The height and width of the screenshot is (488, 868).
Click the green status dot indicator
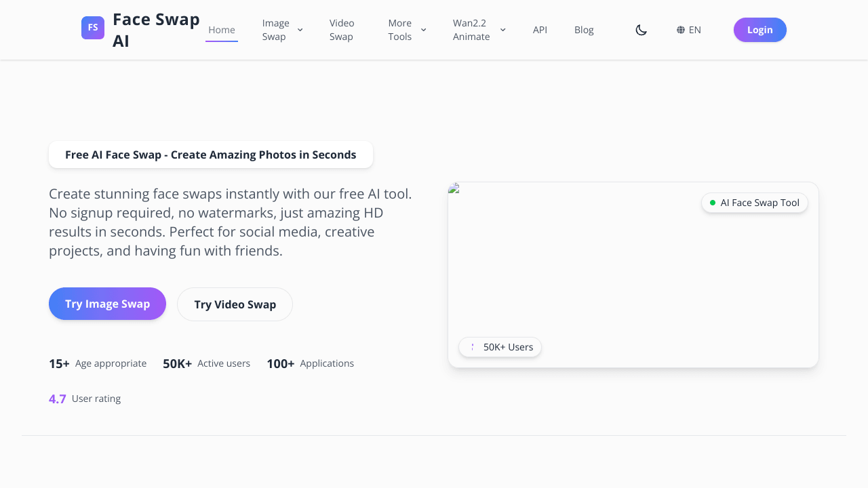coord(713,203)
